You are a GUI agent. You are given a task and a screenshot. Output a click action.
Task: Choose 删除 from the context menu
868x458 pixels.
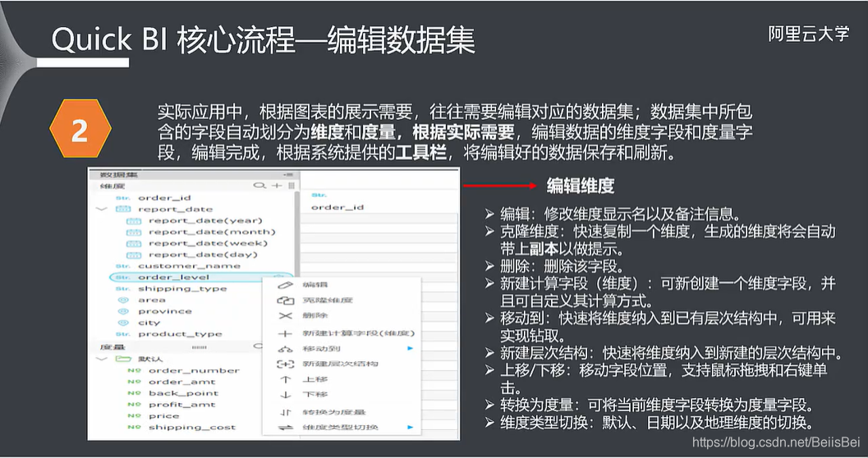tap(315, 316)
